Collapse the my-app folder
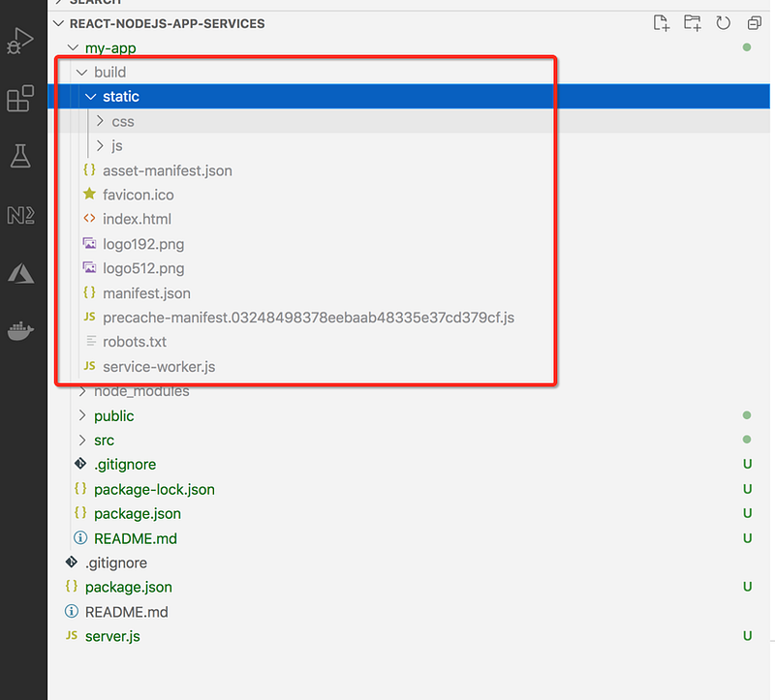This screenshot has height=700, width=775. click(x=74, y=47)
